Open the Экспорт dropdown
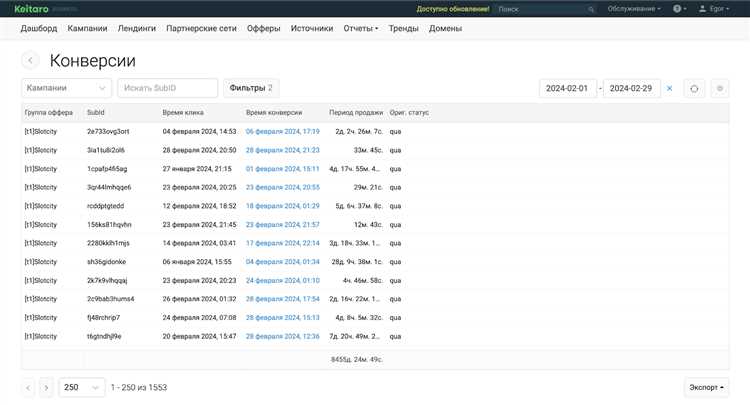The height and width of the screenshot is (405, 750). [x=706, y=387]
